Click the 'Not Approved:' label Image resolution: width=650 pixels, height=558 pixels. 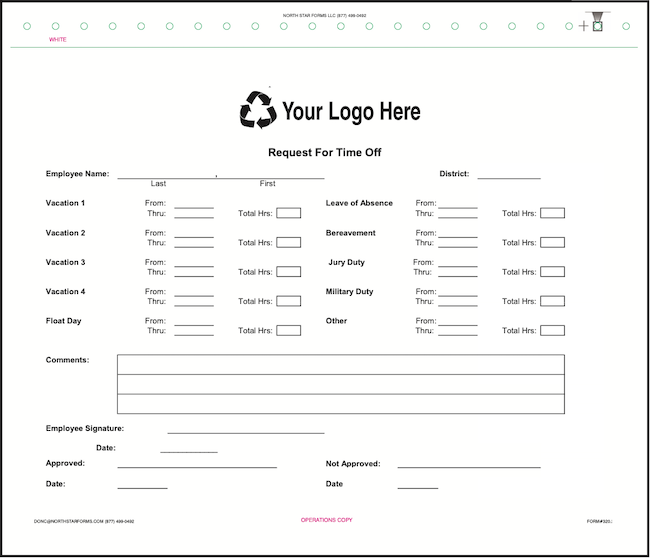tap(353, 463)
